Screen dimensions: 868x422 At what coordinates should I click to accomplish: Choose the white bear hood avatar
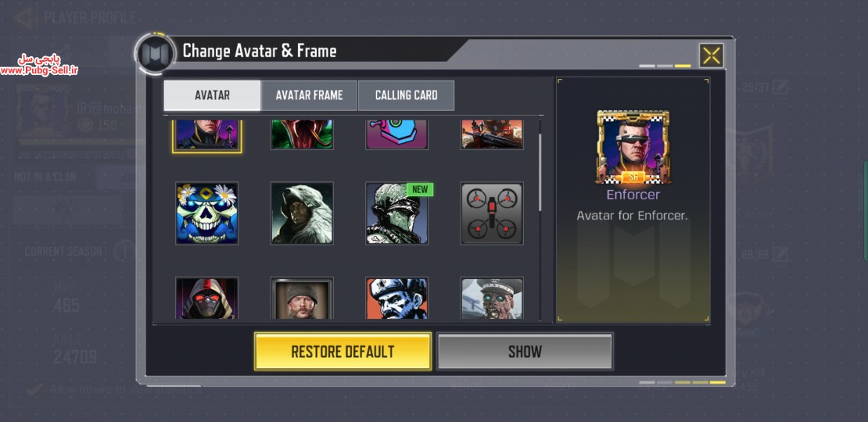tap(302, 213)
